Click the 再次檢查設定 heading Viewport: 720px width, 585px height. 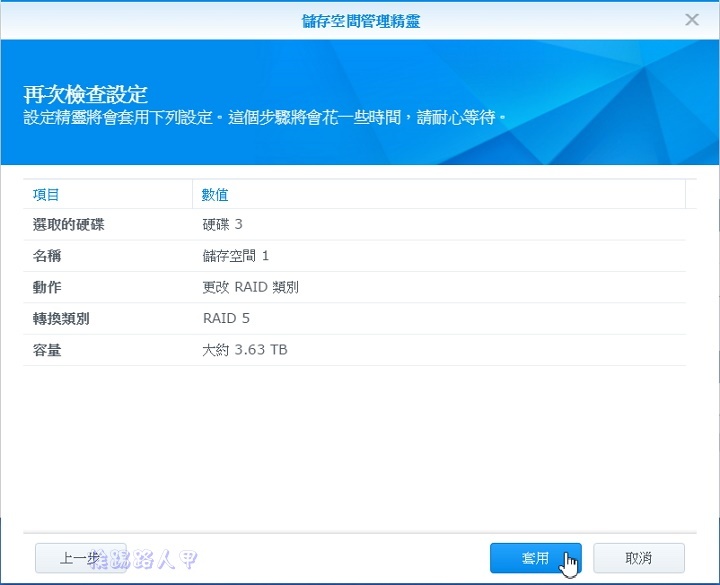(86, 95)
